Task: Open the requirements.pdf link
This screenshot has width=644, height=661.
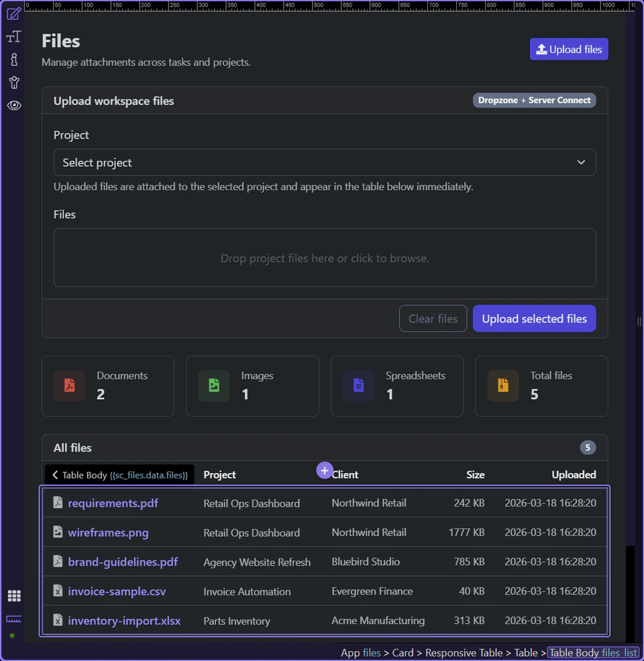Action: click(113, 503)
